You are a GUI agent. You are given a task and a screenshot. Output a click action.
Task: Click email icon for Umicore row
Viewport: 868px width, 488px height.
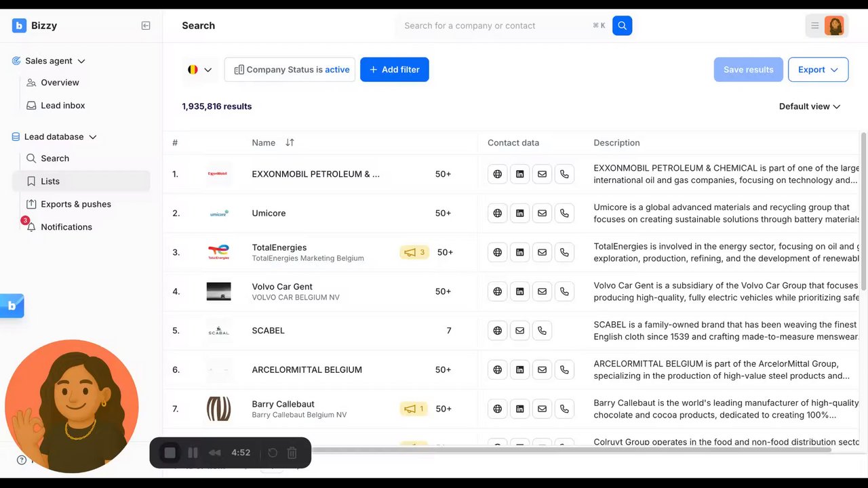coord(542,213)
